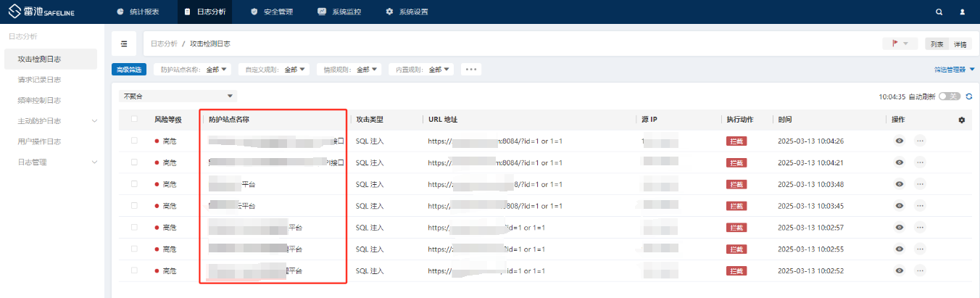This screenshot has width=980, height=298.
Task: Open the user account icon menu
Action: [962, 12]
